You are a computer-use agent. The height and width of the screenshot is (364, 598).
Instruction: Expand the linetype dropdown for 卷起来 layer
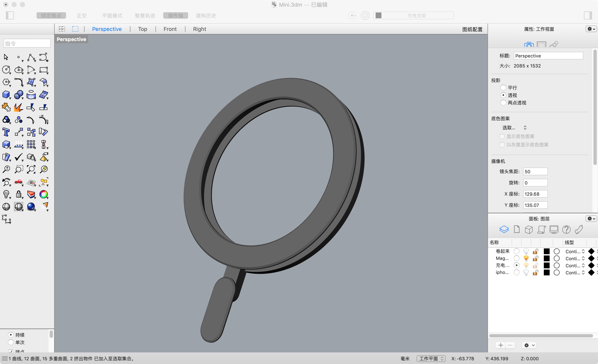583,251
